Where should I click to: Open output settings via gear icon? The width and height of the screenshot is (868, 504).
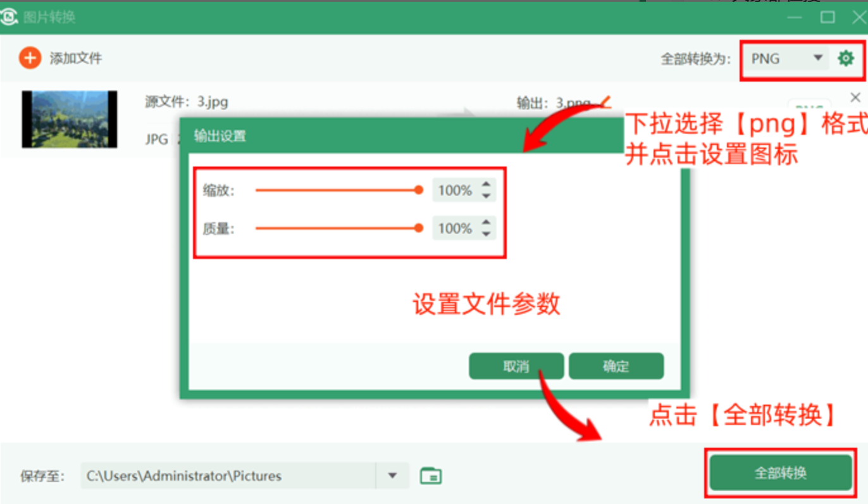[x=845, y=58]
